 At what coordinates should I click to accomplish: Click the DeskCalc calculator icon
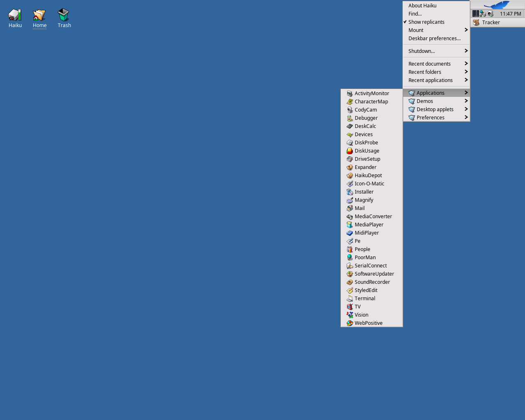pos(350,126)
